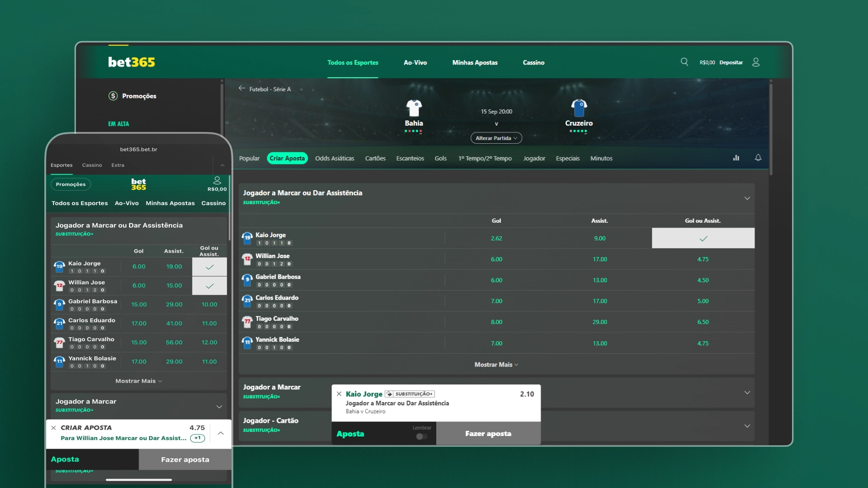Expand Mostrar Mais on the mobile view

click(138, 381)
